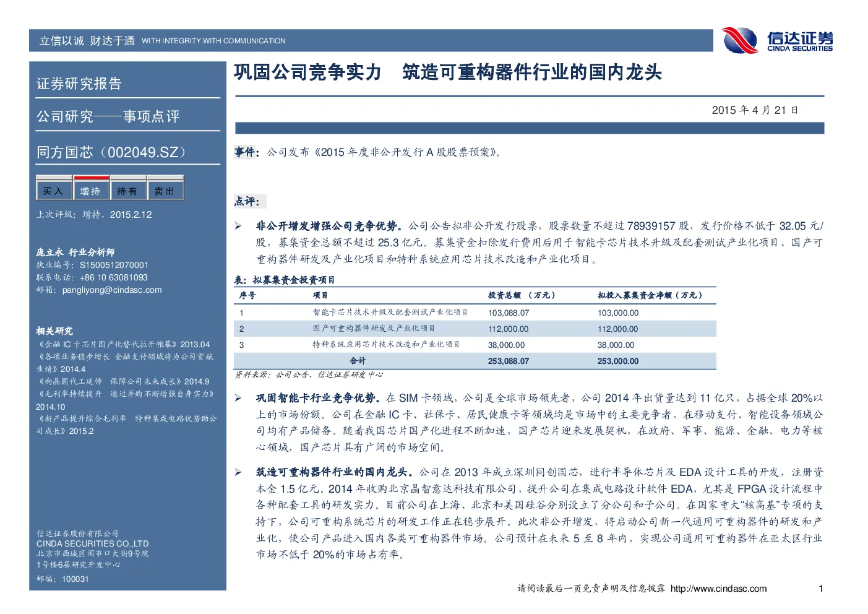The width and height of the screenshot is (868, 614).
Task: Click the 事件 label
Action: (245, 152)
